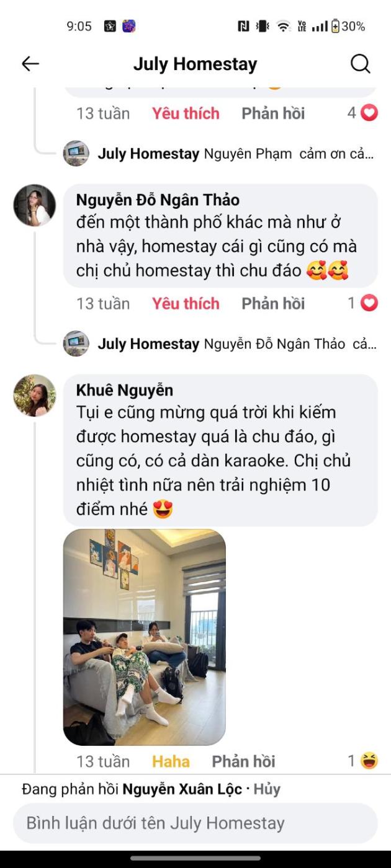Open Khuê Nguyễn's profile avatar

tap(35, 395)
